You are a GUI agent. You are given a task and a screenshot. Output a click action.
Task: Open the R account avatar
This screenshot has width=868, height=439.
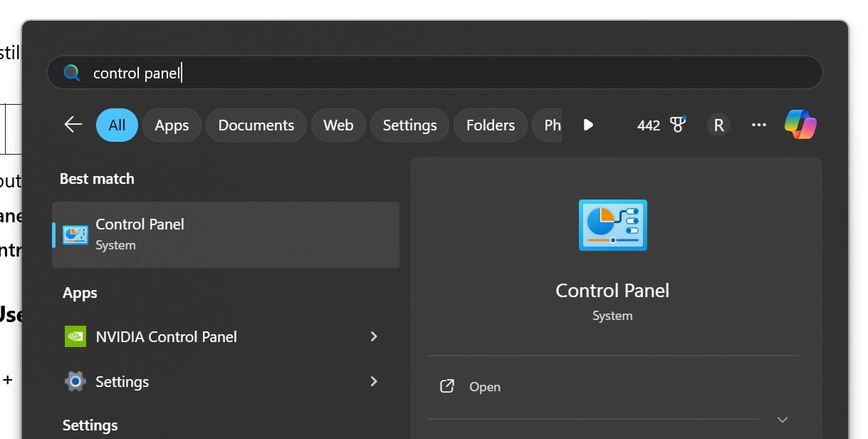718,125
